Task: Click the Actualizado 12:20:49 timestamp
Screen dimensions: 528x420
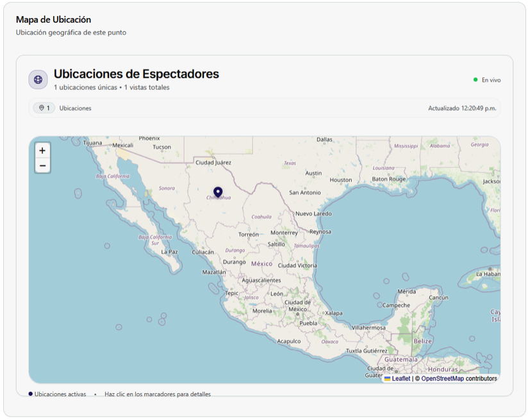Action: point(462,108)
